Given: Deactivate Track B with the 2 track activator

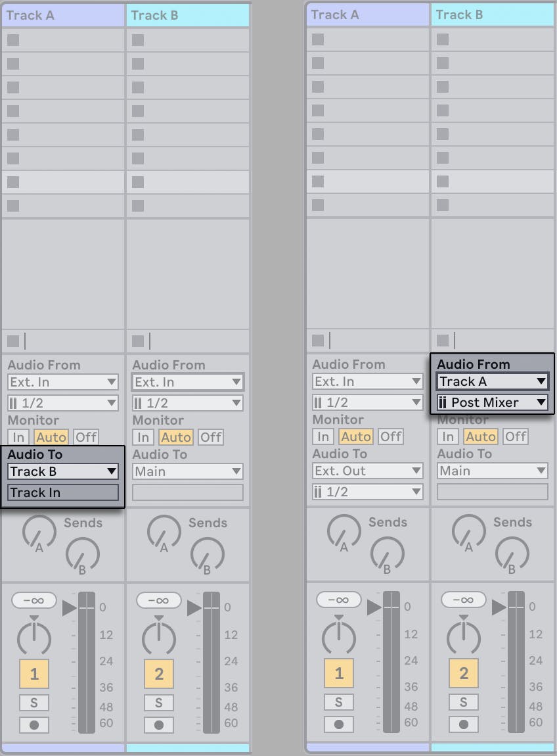Looking at the screenshot, I should [159, 673].
